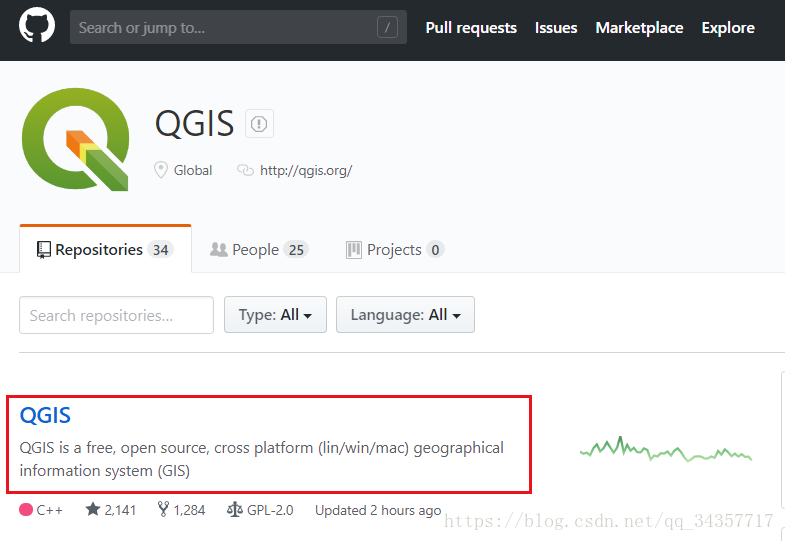This screenshot has width=785, height=541.
Task: Switch to the Repositories tab
Action: point(105,249)
